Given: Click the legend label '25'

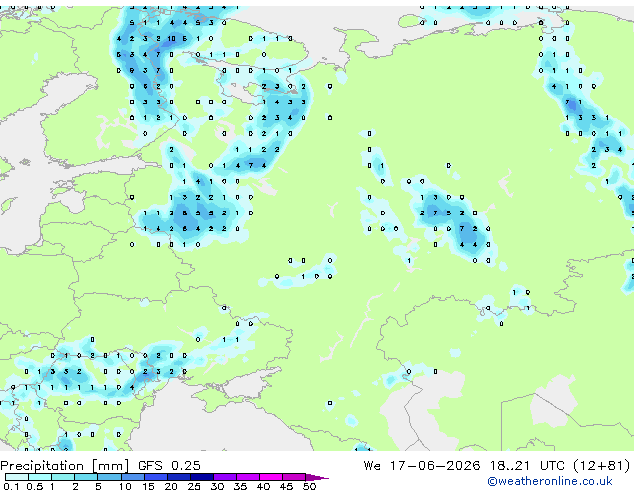Looking at the screenshot, I should 194,486.
